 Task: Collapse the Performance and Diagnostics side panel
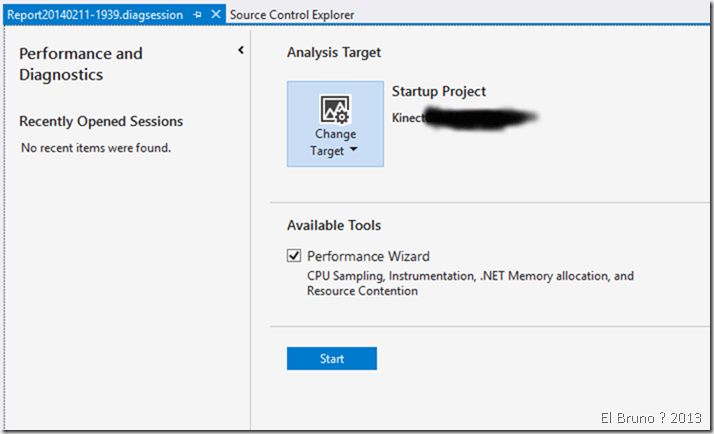click(241, 51)
